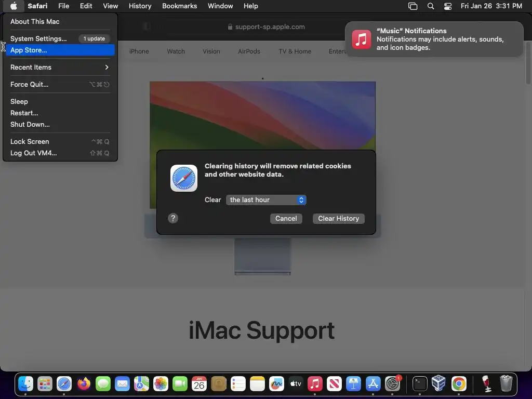Open Calendar showing 26 in the Dock

(x=199, y=384)
